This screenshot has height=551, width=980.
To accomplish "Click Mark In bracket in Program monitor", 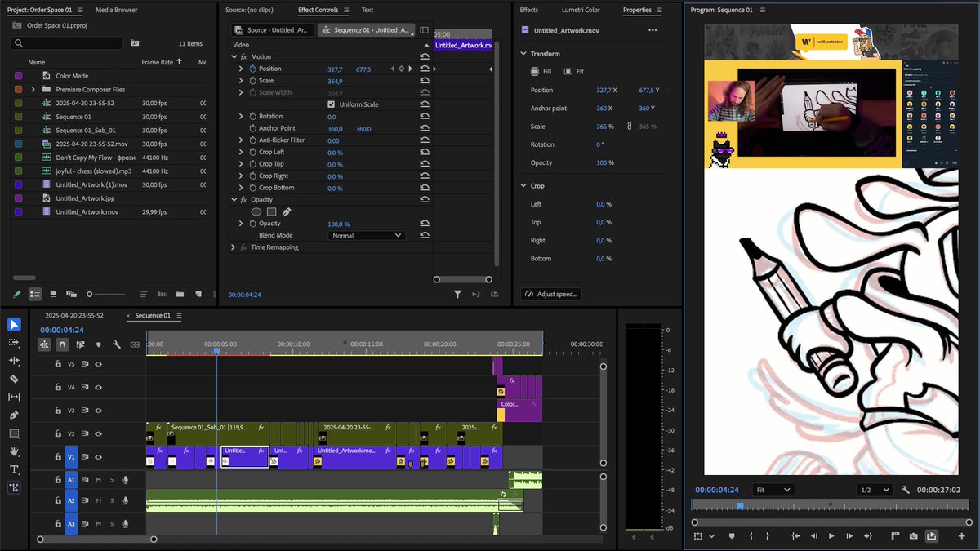I will (x=750, y=536).
